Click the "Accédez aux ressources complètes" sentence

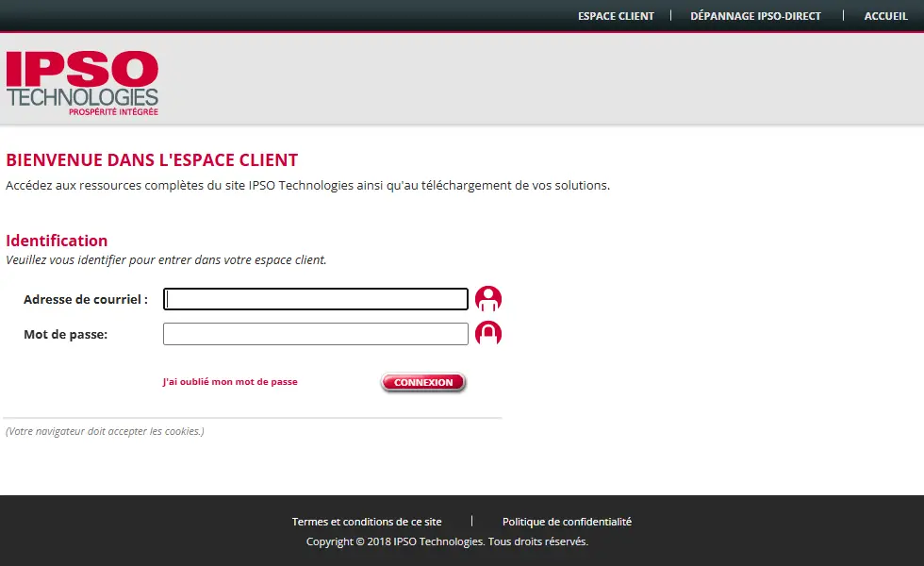click(x=307, y=185)
